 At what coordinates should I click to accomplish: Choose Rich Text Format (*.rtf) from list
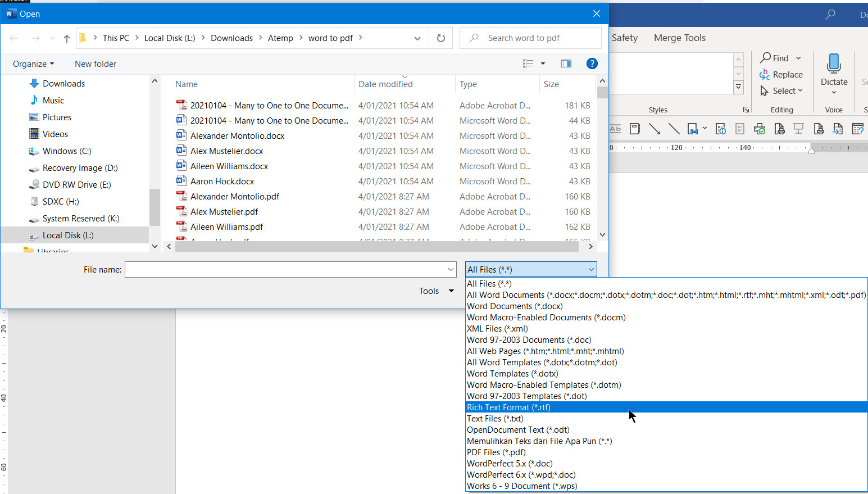click(x=666, y=407)
